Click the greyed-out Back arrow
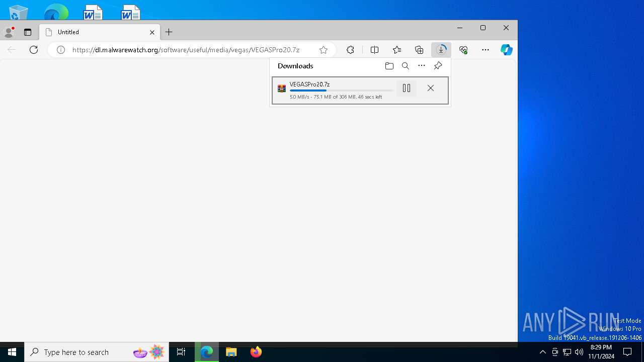 click(x=12, y=50)
